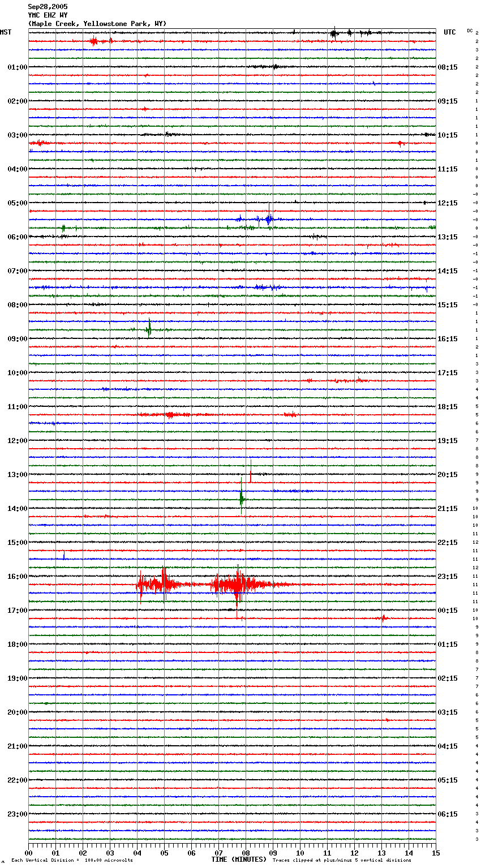Viewport: 481px width, 868px height.
Task: Click the 23:15 UTC time label
Action: tap(448, 577)
